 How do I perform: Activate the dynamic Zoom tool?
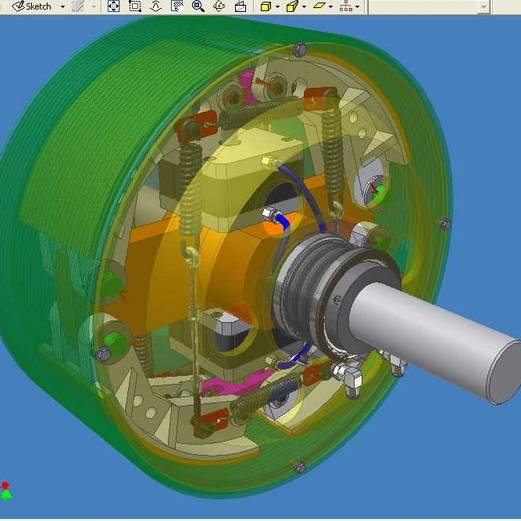click(x=155, y=6)
